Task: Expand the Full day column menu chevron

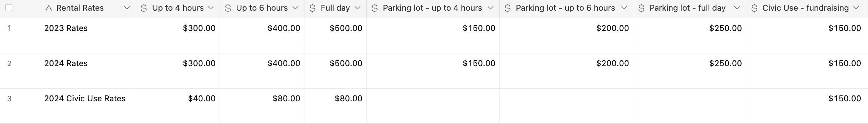Action: 358,8
